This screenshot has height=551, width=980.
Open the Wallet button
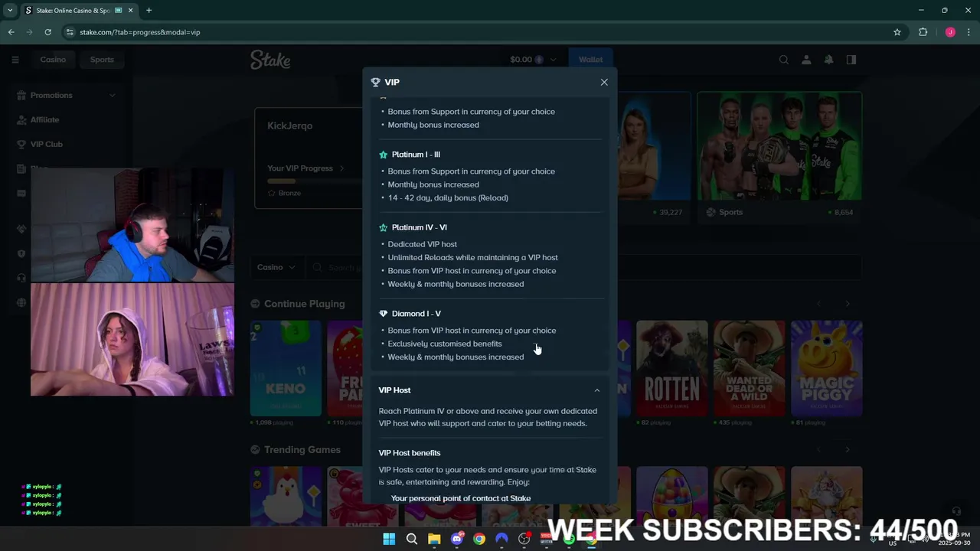[590, 60]
